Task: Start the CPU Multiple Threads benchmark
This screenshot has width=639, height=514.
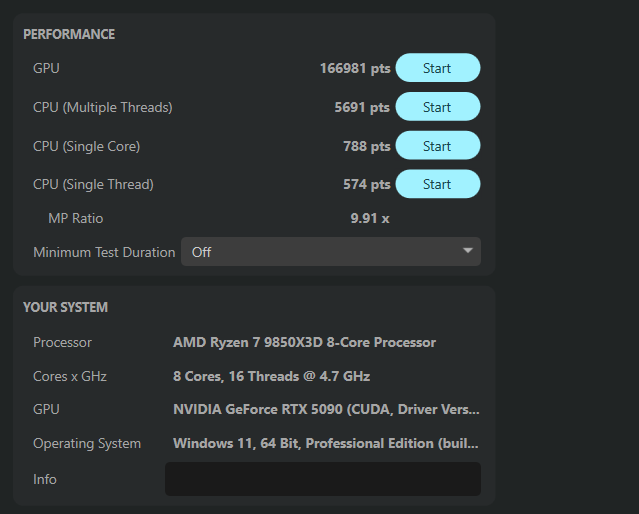Action: click(438, 107)
